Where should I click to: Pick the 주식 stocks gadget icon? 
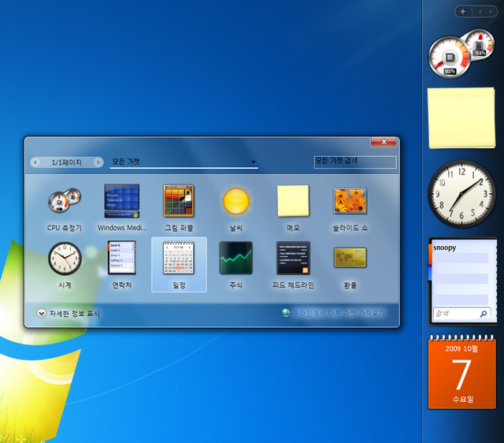[236, 258]
